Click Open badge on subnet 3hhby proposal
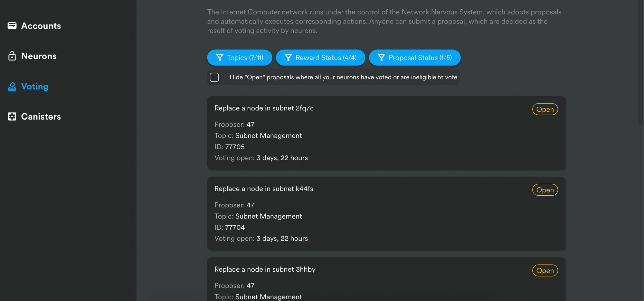The image size is (644, 301). [545, 270]
